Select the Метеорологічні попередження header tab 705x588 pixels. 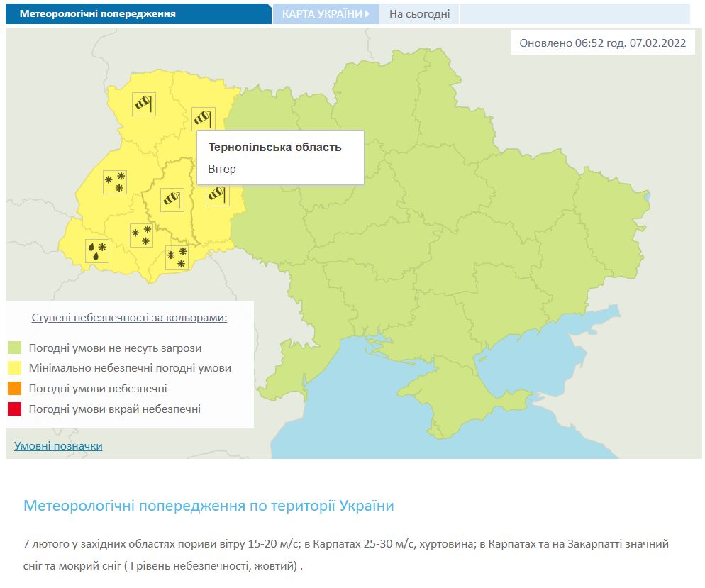[98, 14]
